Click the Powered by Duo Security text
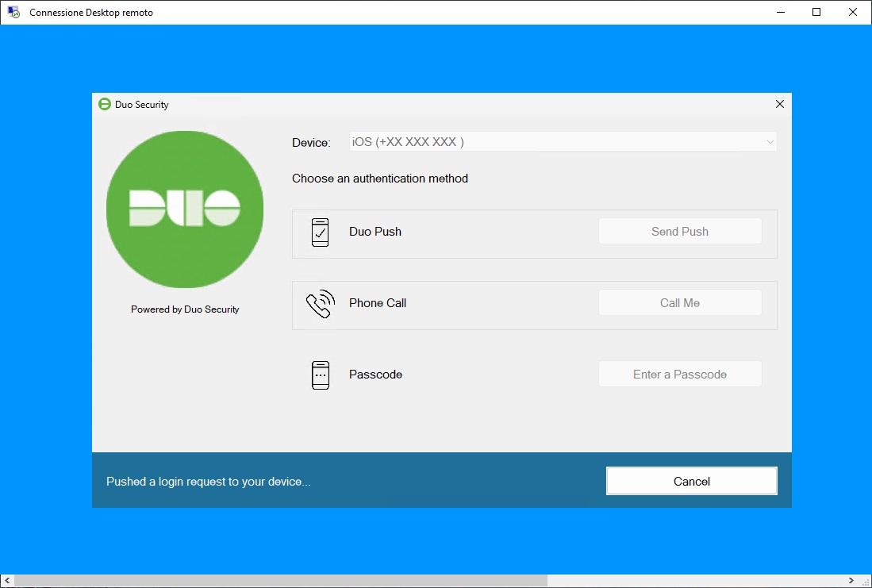 [185, 309]
